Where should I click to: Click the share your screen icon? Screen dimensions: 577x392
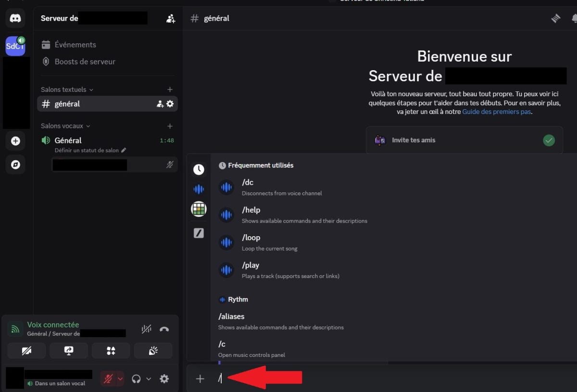tap(69, 351)
